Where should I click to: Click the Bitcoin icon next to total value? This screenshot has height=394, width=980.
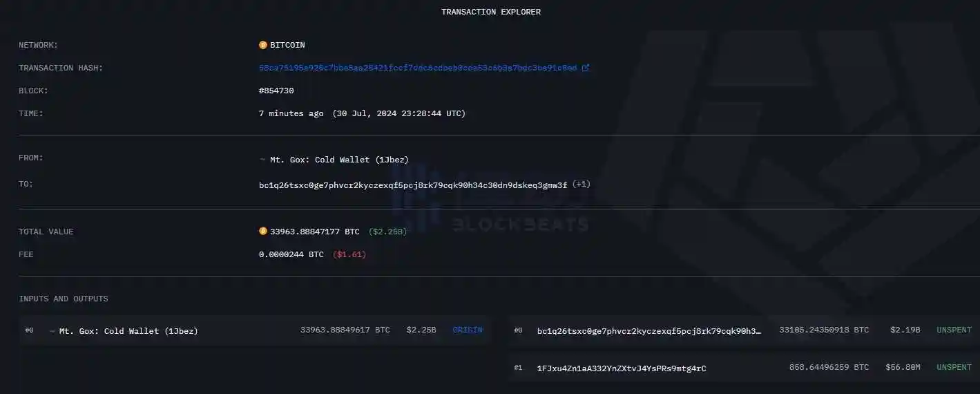262,232
